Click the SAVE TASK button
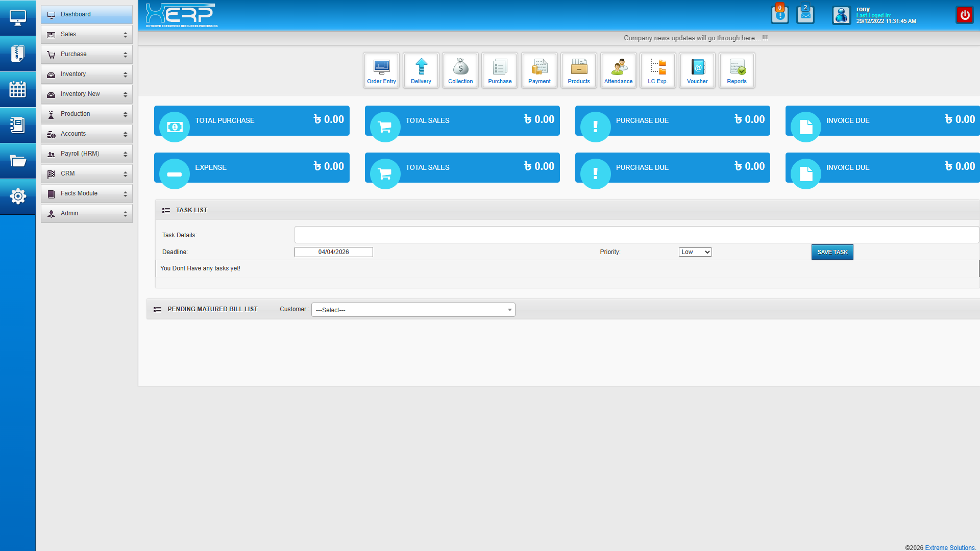The height and width of the screenshot is (551, 980). [832, 252]
